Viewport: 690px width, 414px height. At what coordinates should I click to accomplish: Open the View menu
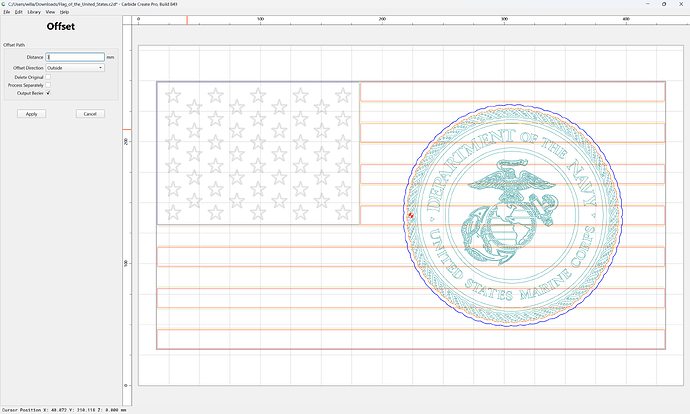[50, 12]
